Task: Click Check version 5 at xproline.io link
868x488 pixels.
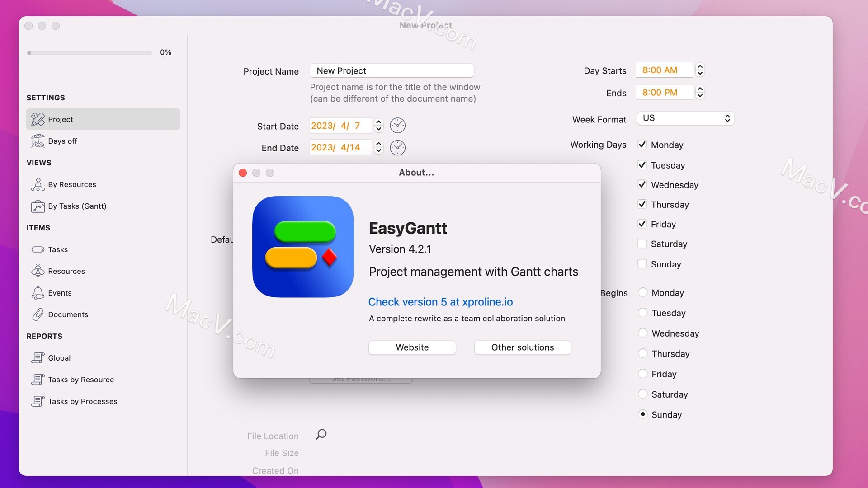Action: tap(441, 301)
